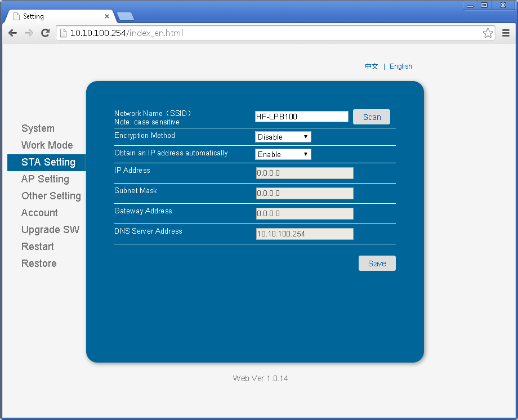518x420 pixels.
Task: Open a new browser tab
Action: (x=125, y=16)
